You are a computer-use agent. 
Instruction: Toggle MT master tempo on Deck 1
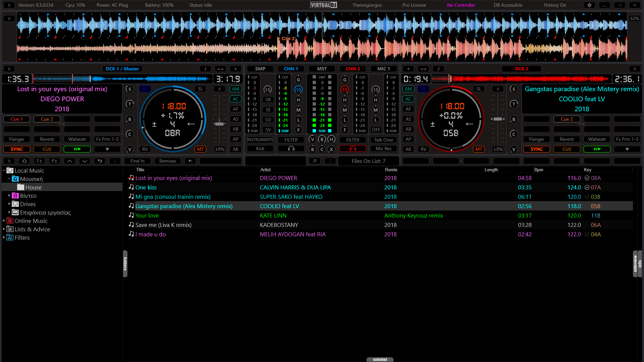(200, 149)
